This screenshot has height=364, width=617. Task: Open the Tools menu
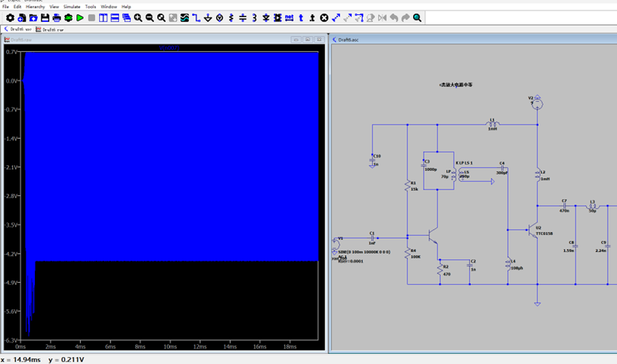[x=91, y=6]
